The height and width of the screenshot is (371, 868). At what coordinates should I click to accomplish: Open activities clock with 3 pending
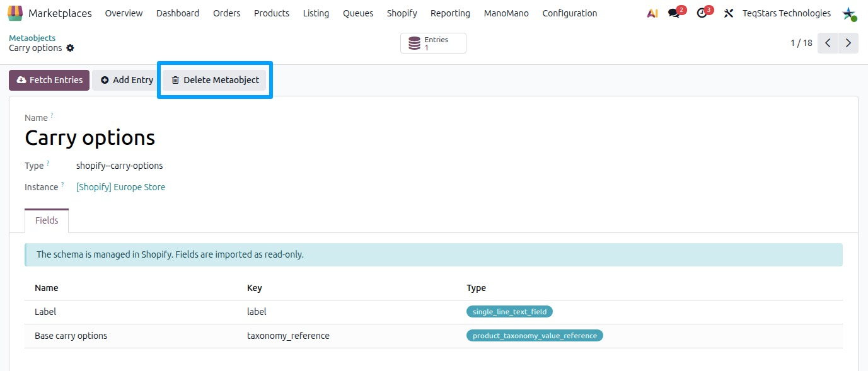point(705,13)
